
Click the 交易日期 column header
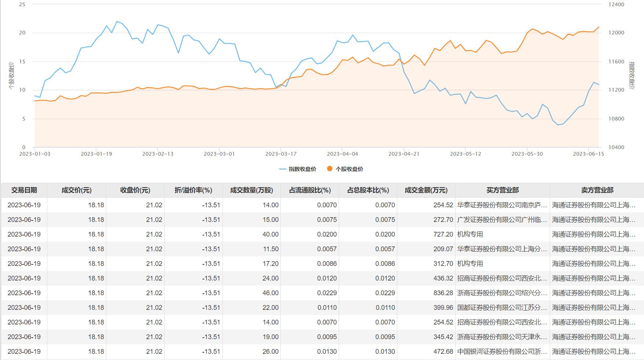(x=24, y=190)
